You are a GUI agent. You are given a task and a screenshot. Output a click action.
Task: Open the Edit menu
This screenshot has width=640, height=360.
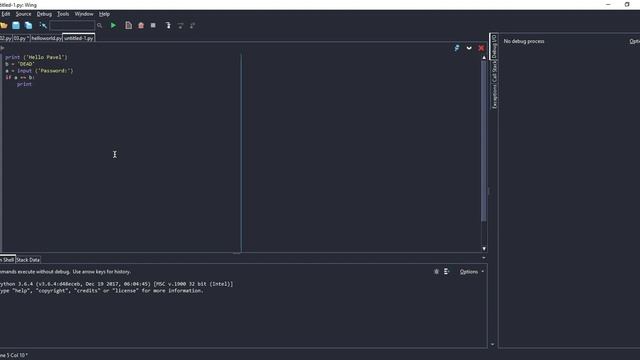pos(5,14)
